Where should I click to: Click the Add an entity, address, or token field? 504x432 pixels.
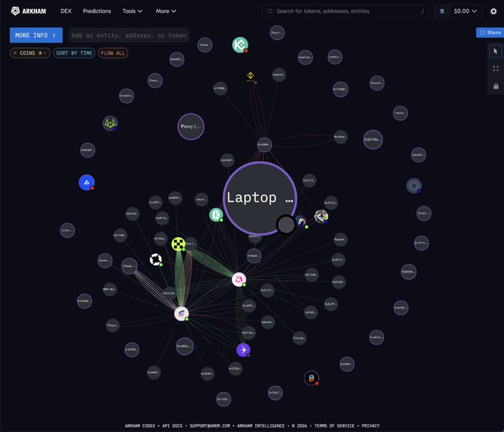click(129, 35)
